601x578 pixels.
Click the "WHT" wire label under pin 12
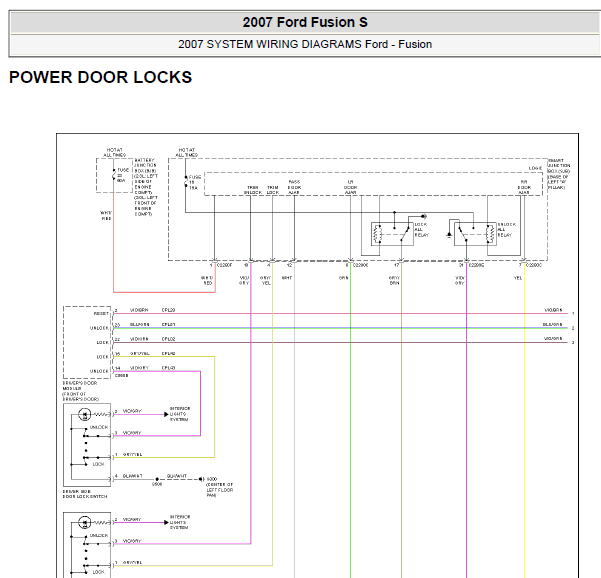[x=287, y=278]
